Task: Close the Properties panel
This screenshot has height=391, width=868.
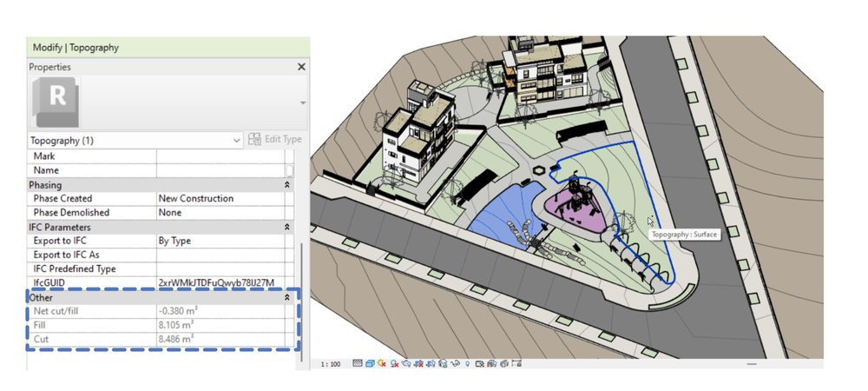Action: coord(301,67)
